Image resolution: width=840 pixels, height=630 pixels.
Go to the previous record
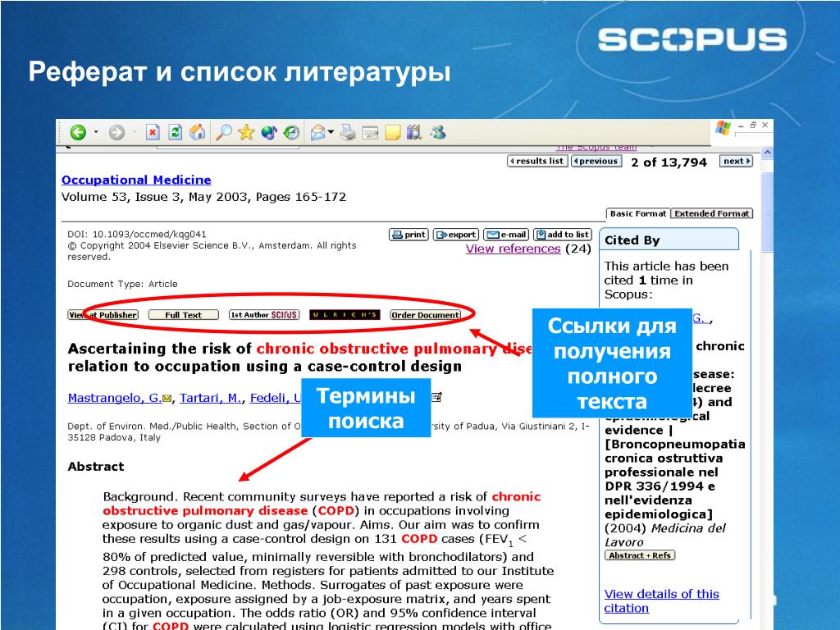(x=596, y=161)
